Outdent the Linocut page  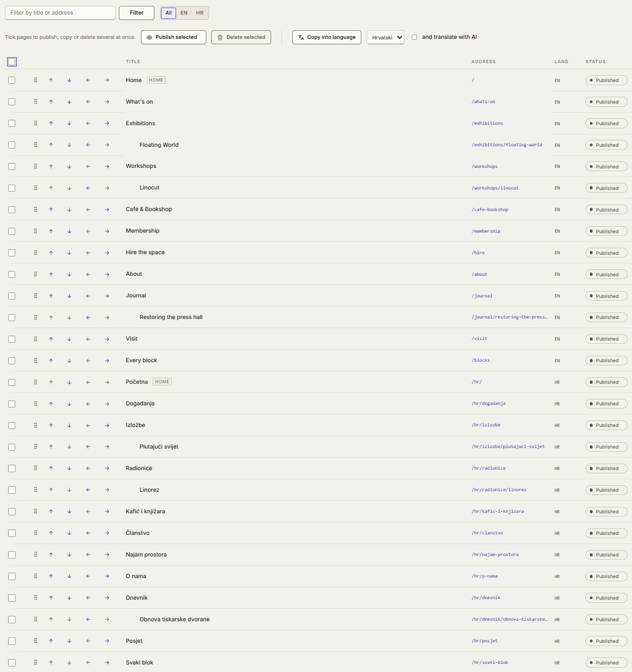tap(88, 188)
